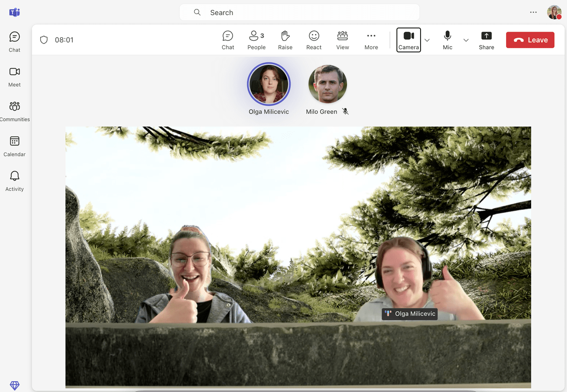Open the Meet section in sidebar
Screen dimensions: 567x392
tap(15, 77)
